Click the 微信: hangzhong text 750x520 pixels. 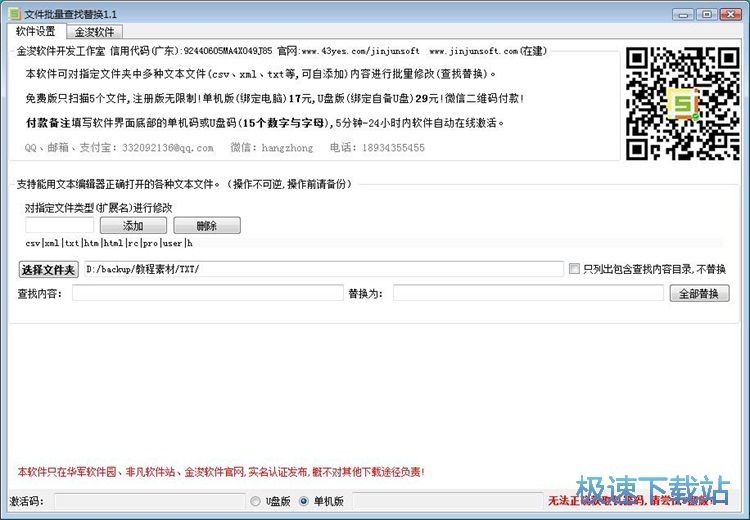coord(272,148)
